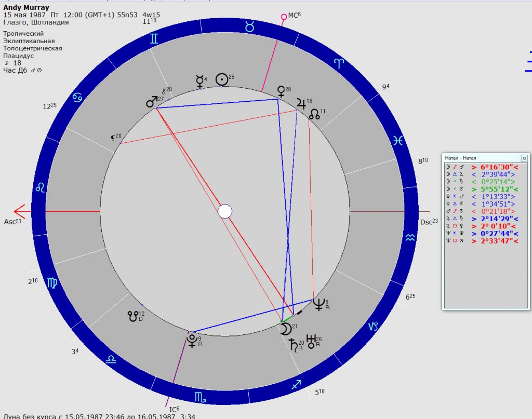Select the Venus glyph marked 28
This screenshot has height=419, width=532.
281,91
